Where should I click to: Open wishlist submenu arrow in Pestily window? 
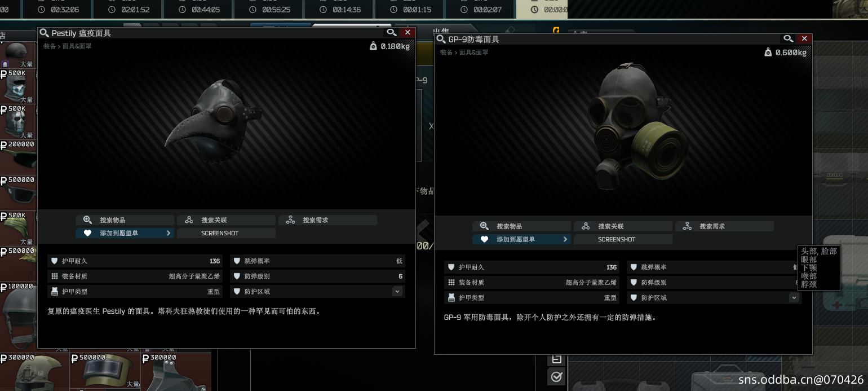tap(169, 233)
